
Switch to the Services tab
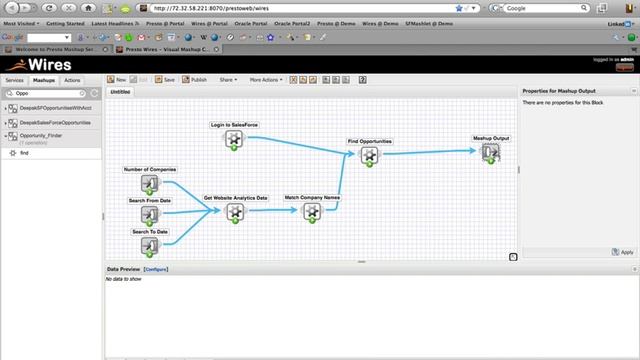coord(15,80)
